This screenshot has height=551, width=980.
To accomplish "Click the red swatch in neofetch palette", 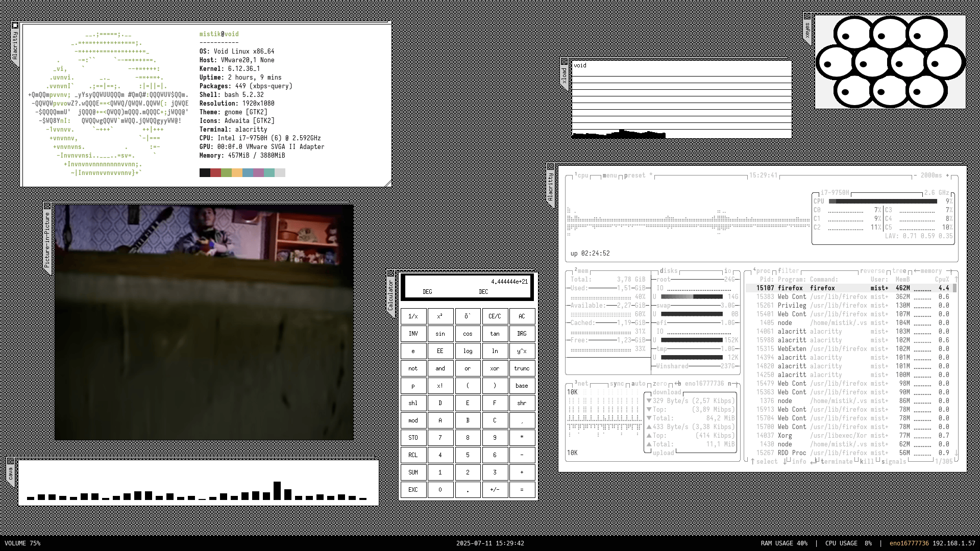I will tap(215, 173).
